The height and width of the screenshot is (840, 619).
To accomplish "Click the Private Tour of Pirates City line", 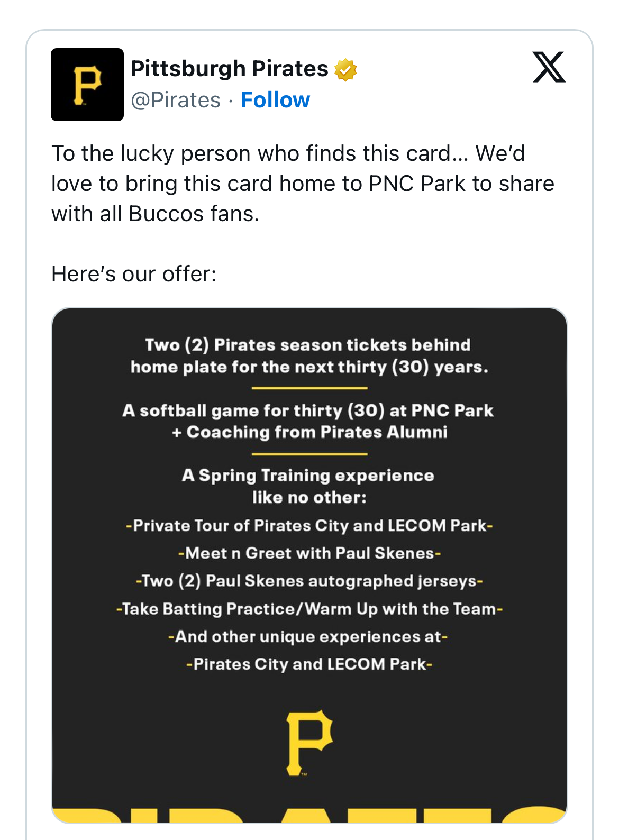I will (x=309, y=526).
